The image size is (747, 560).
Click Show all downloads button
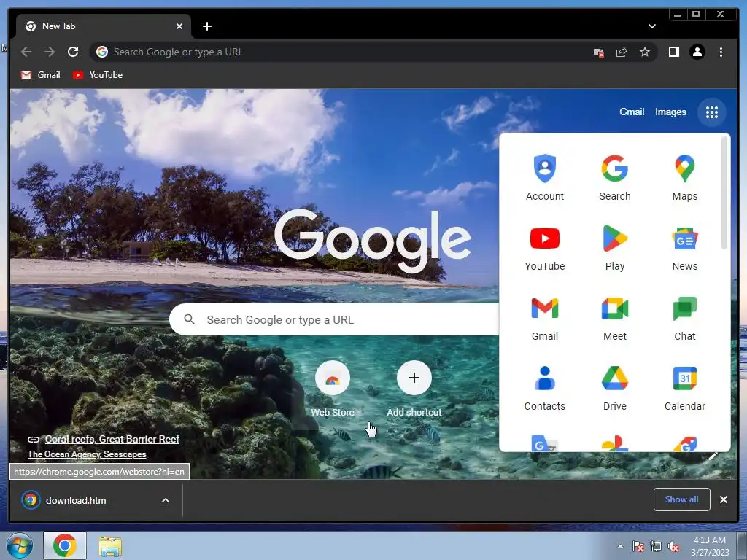pyautogui.click(x=682, y=499)
